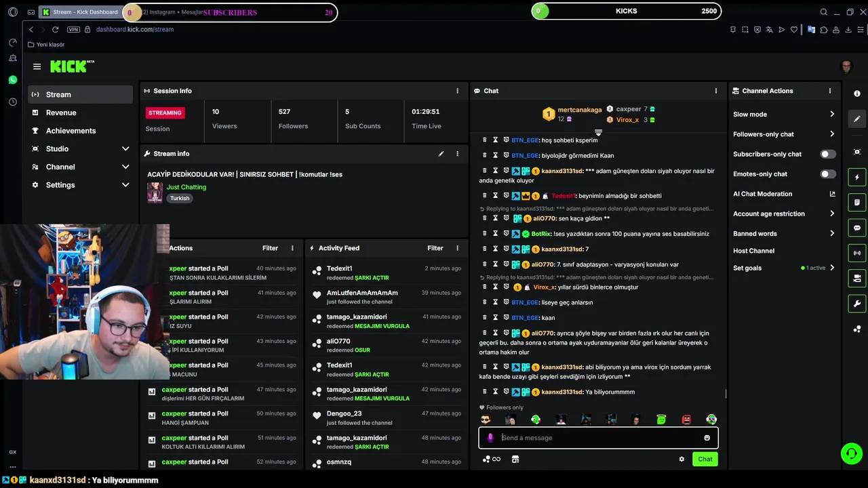Open Stream info three-dot menu
This screenshot has width=868, height=488.
point(457,154)
